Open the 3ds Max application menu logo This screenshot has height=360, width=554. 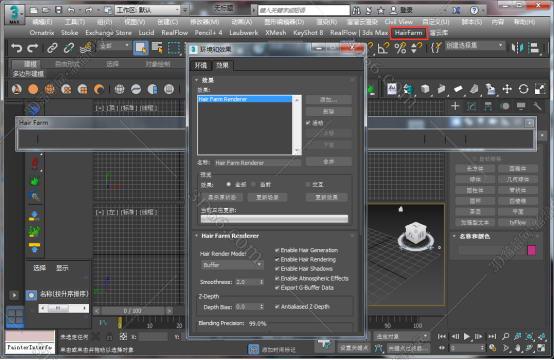click(14, 14)
